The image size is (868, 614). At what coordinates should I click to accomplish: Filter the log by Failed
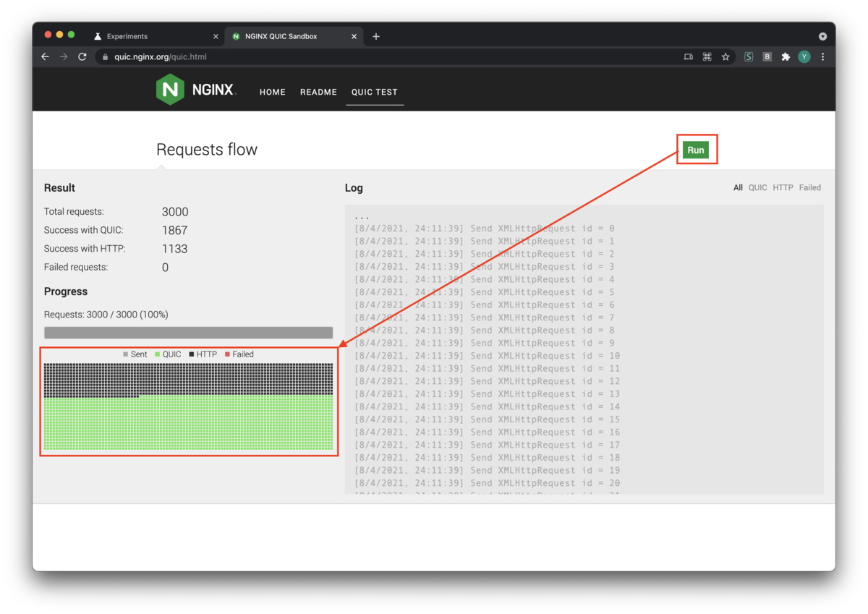809,187
